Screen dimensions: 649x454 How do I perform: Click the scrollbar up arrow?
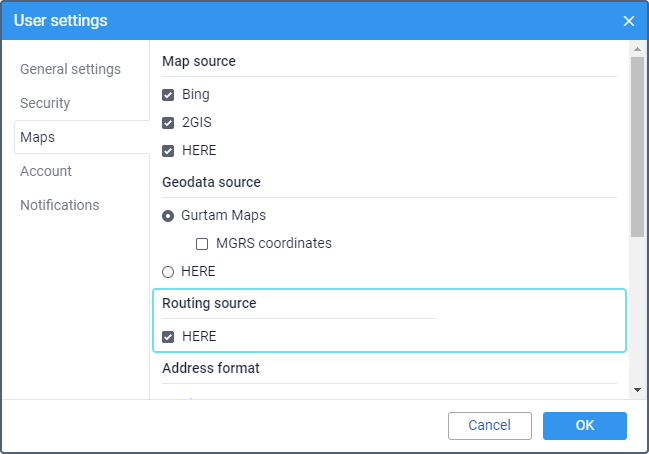point(636,49)
